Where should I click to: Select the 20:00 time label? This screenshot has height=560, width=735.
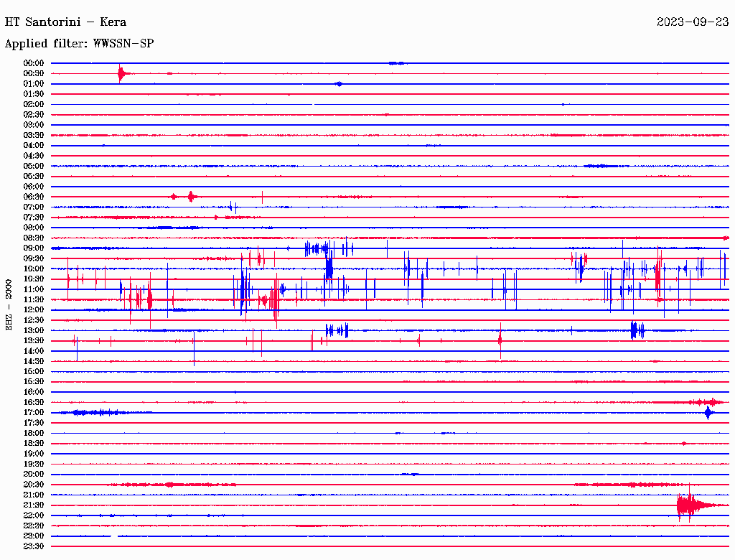[34, 474]
